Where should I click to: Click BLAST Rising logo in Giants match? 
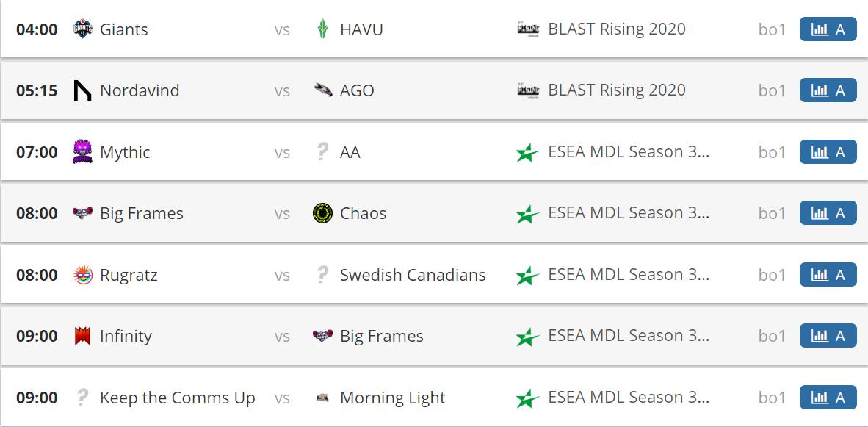click(x=528, y=29)
